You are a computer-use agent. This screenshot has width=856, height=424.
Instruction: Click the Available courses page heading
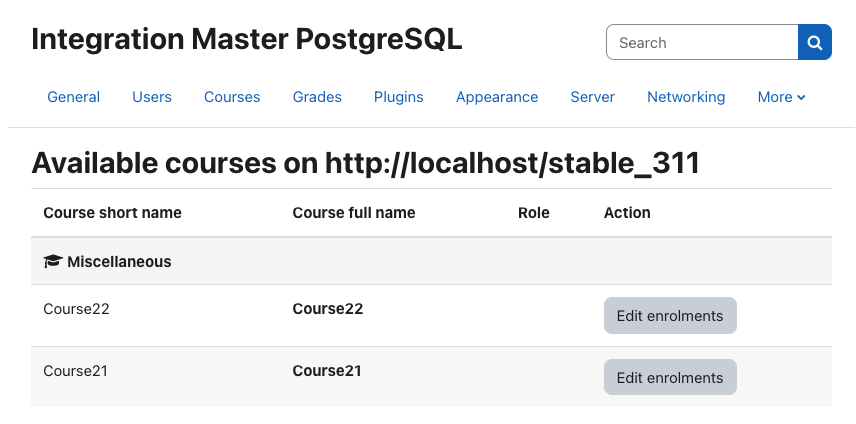click(365, 163)
